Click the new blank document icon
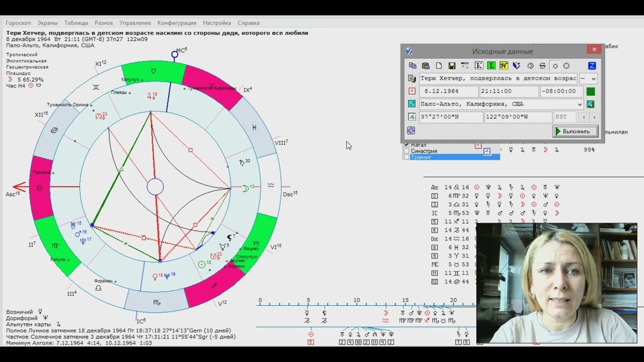 [x=439, y=66]
